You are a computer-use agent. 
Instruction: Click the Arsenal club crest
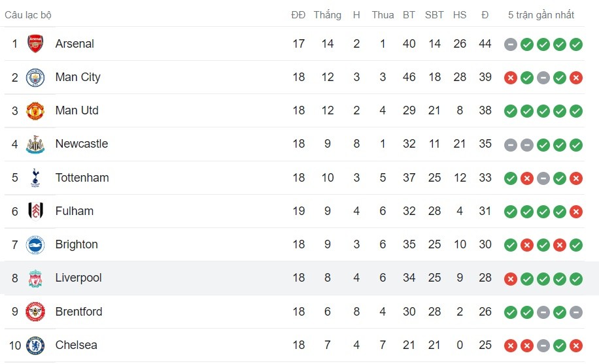(35, 44)
